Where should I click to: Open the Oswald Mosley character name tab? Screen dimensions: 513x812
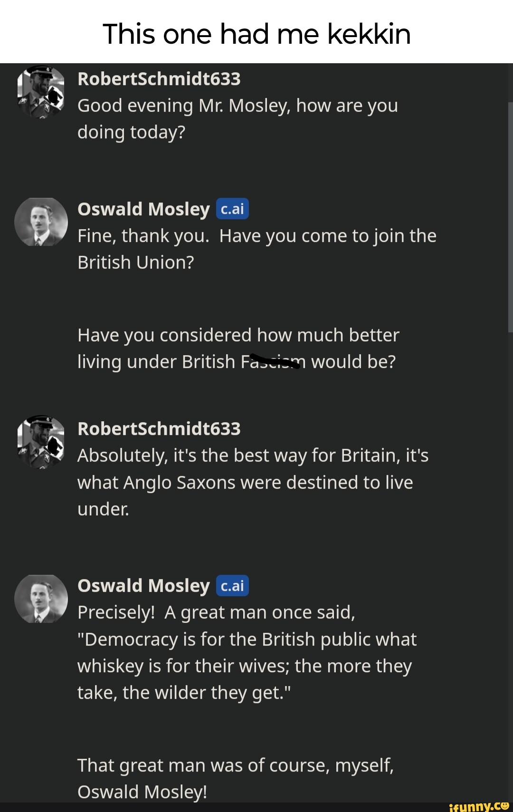click(x=142, y=208)
